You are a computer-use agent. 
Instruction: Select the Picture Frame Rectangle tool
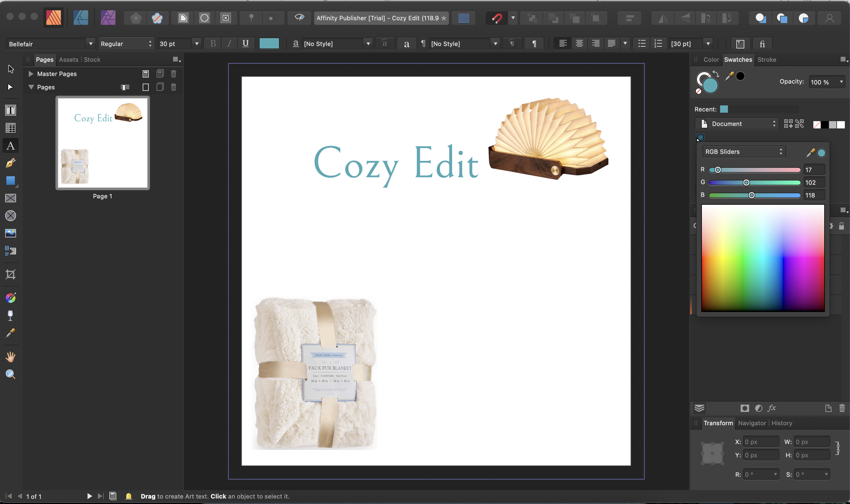click(x=11, y=198)
